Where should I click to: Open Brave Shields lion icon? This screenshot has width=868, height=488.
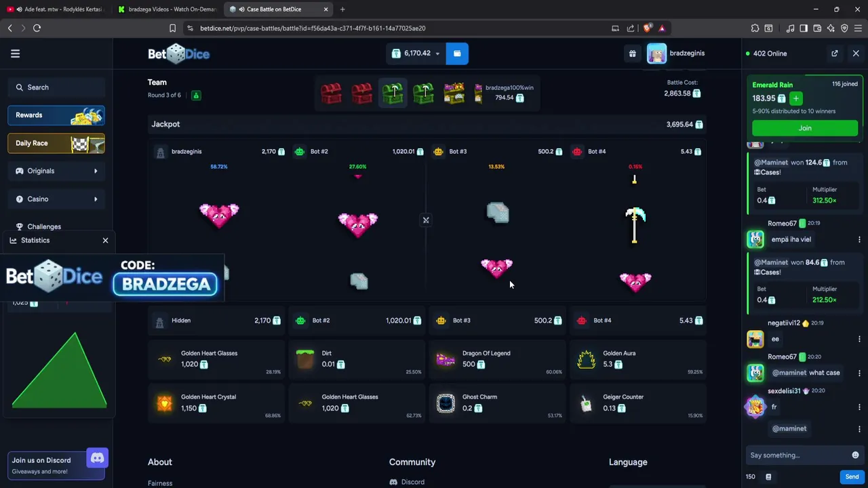coord(647,28)
